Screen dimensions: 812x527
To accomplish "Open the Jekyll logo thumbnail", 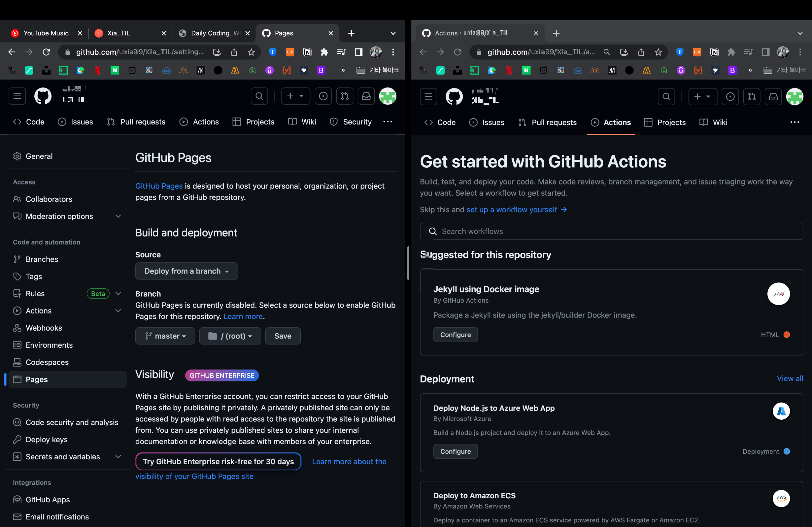I will (778, 294).
